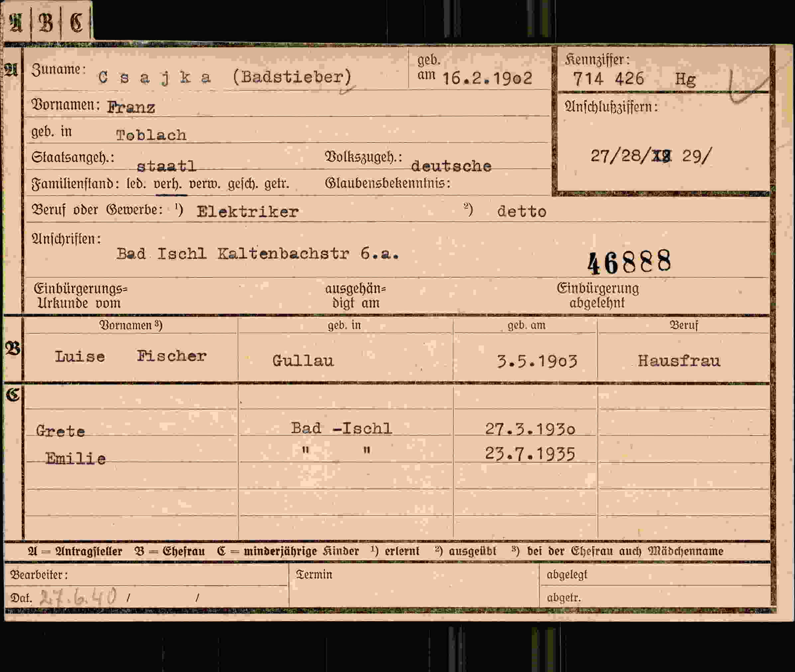Click the "Termin" field label
This screenshot has height=672, width=795.
click(x=314, y=574)
